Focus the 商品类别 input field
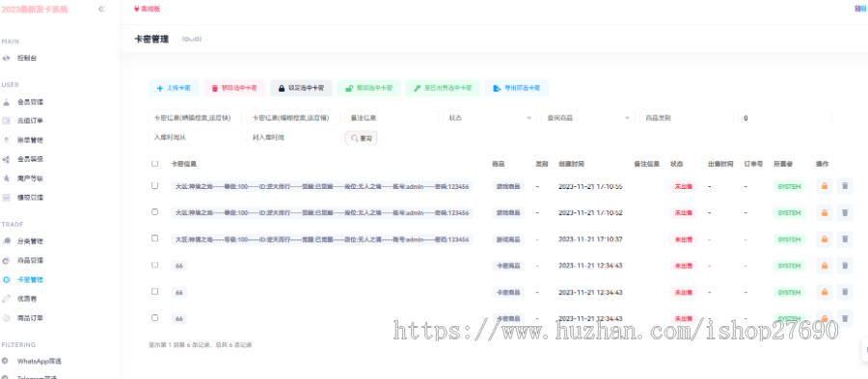The height and width of the screenshot is (379, 868). (x=687, y=118)
